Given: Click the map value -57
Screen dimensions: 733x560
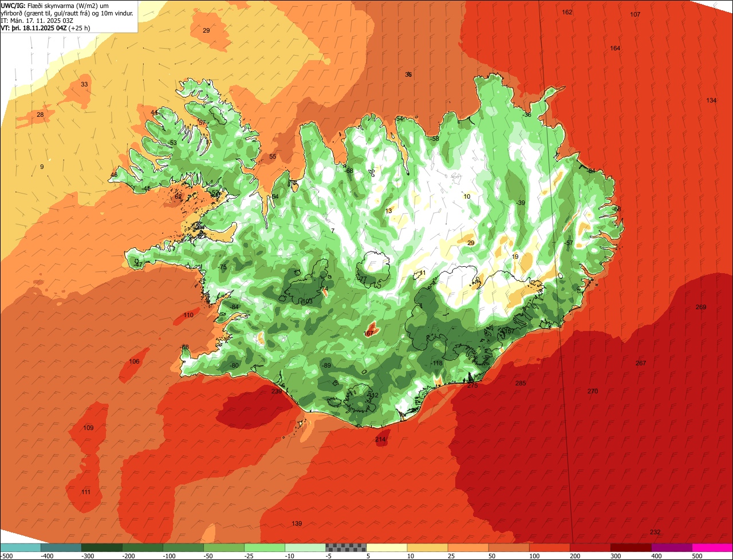Looking at the screenshot, I should [568, 243].
